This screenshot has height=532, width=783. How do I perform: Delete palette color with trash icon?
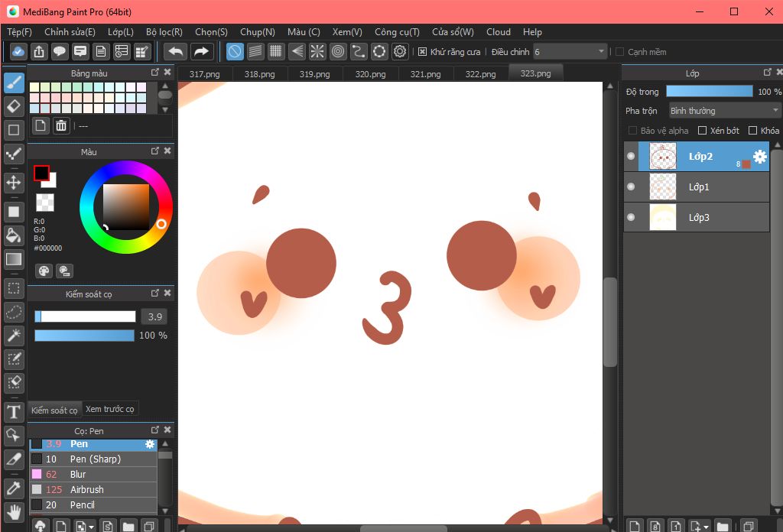point(61,125)
